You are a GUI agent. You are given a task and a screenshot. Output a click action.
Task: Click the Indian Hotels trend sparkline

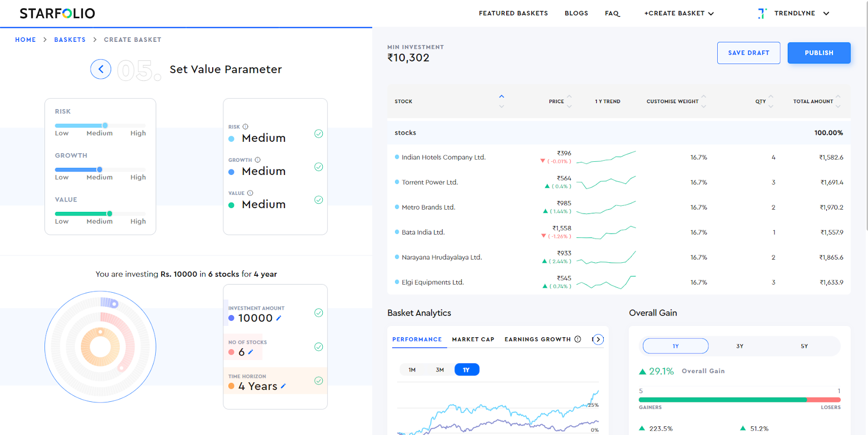(x=606, y=157)
